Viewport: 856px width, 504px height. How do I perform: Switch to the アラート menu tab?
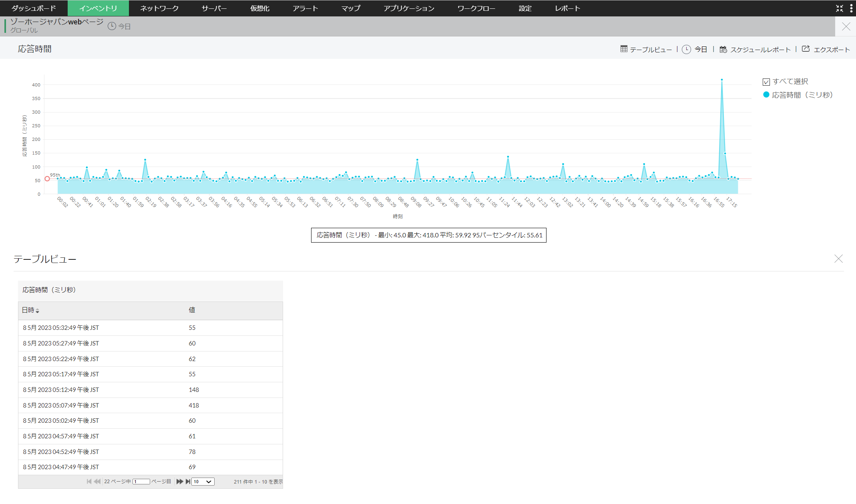point(305,8)
